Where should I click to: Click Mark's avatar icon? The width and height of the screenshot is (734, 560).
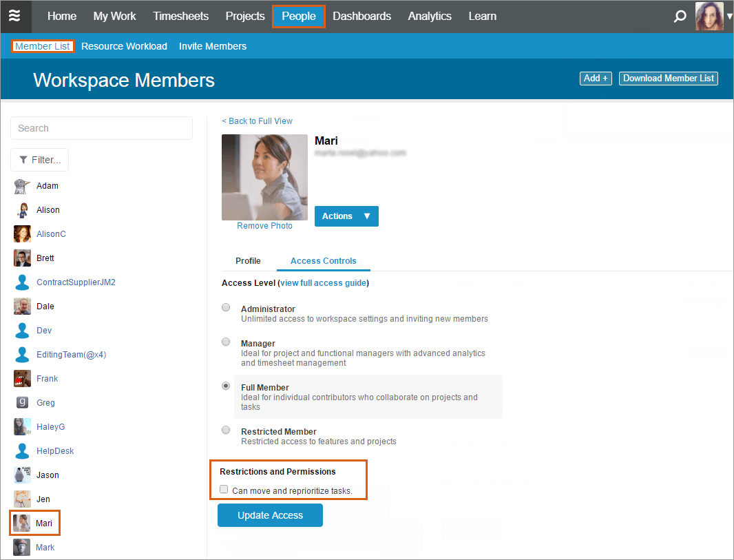pos(21,548)
